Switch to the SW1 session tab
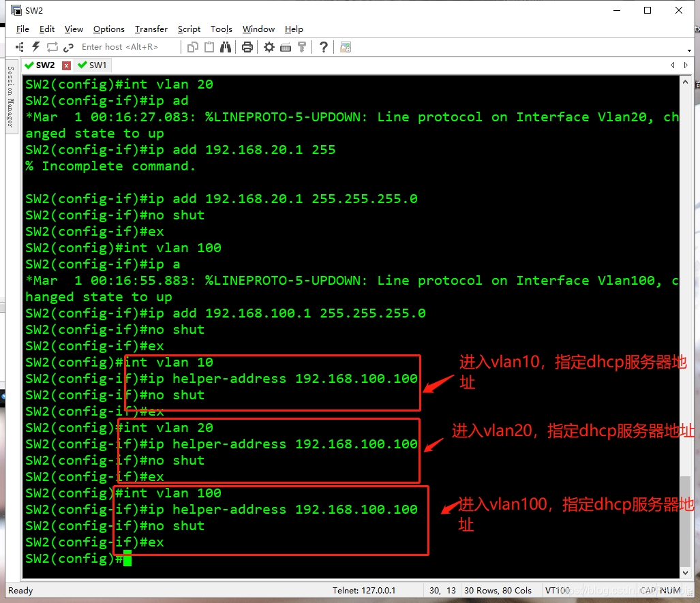 click(x=93, y=65)
